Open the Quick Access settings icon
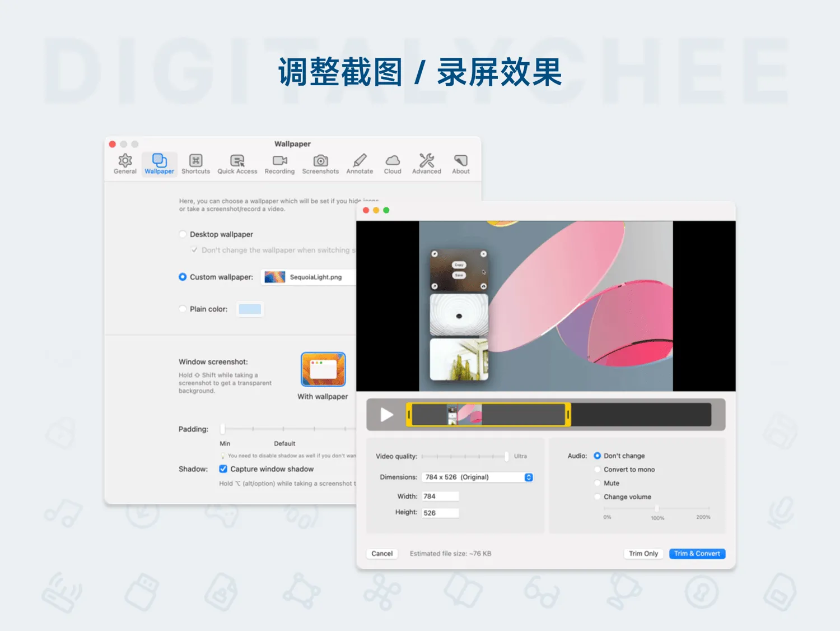The image size is (840, 631). pyautogui.click(x=237, y=163)
